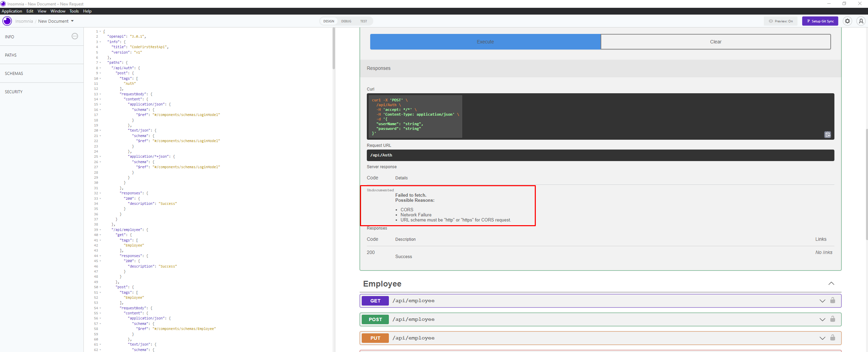The width and height of the screenshot is (868, 352).
Task: Click the PUT method badge for /api/employee
Action: point(375,338)
